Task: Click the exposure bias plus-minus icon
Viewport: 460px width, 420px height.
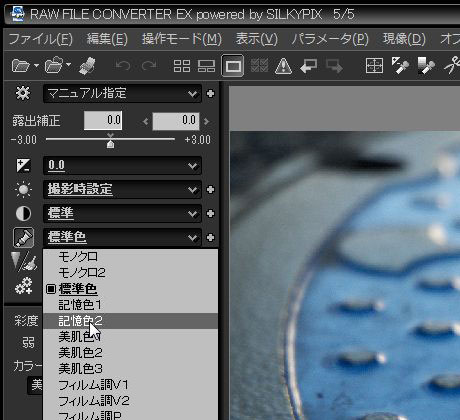Action: tap(23, 165)
